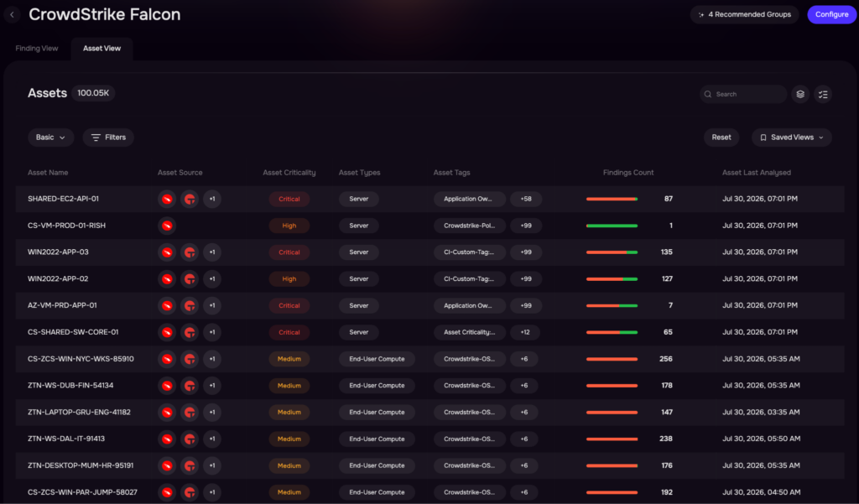This screenshot has height=504, width=859.
Task: Expand +6 tags for ZTN-WS-DUB-FIN-54134
Action: (x=524, y=385)
